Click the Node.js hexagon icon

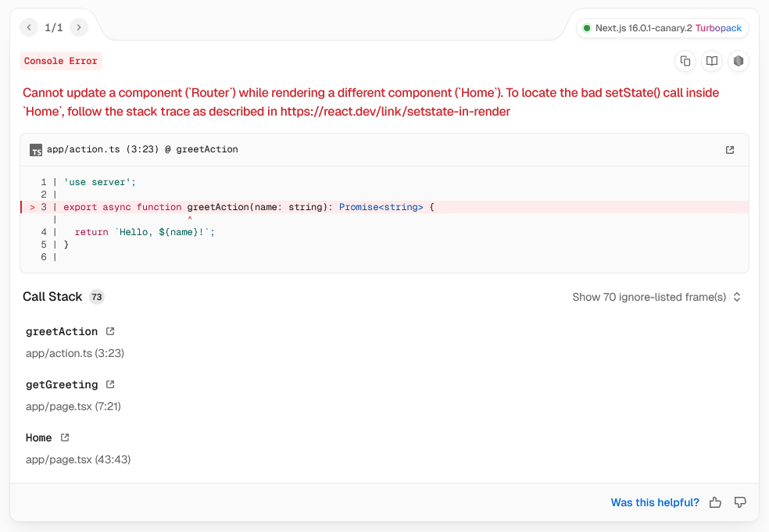[738, 60]
